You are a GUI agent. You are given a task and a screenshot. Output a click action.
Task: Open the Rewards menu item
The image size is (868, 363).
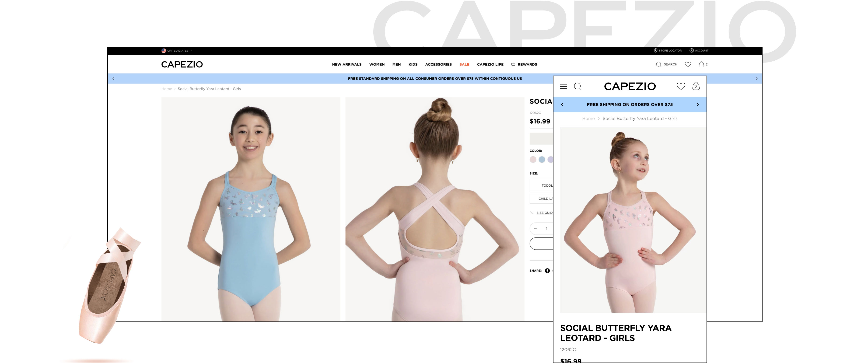(x=524, y=64)
